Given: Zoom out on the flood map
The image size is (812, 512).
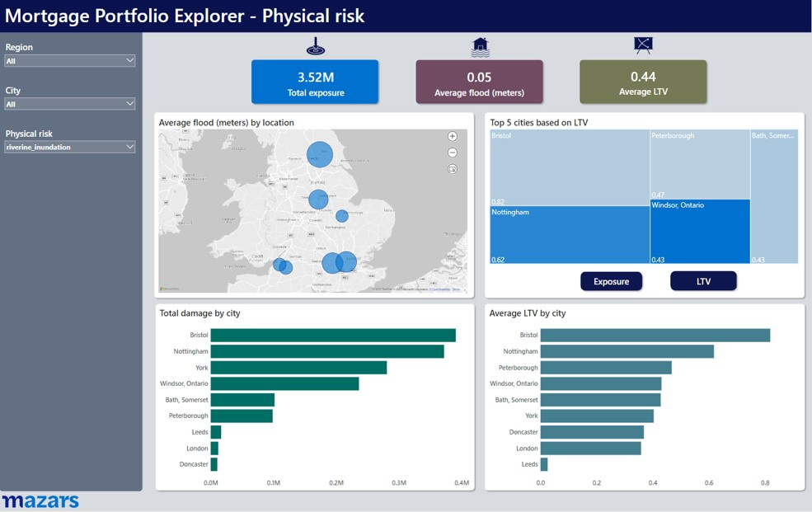Looking at the screenshot, I should coord(453,153).
